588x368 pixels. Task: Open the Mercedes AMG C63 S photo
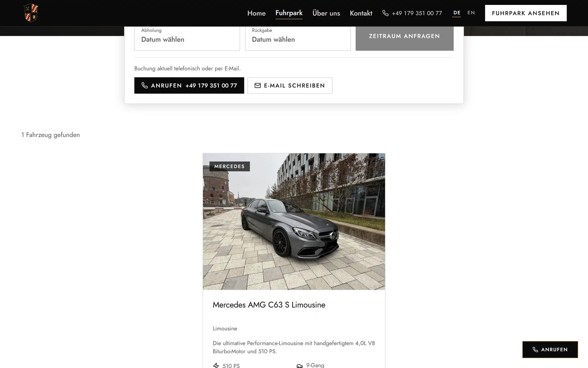294,221
